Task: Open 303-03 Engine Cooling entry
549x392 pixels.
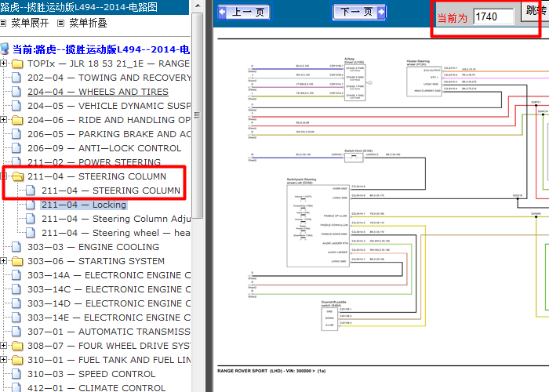Action: tap(93, 247)
